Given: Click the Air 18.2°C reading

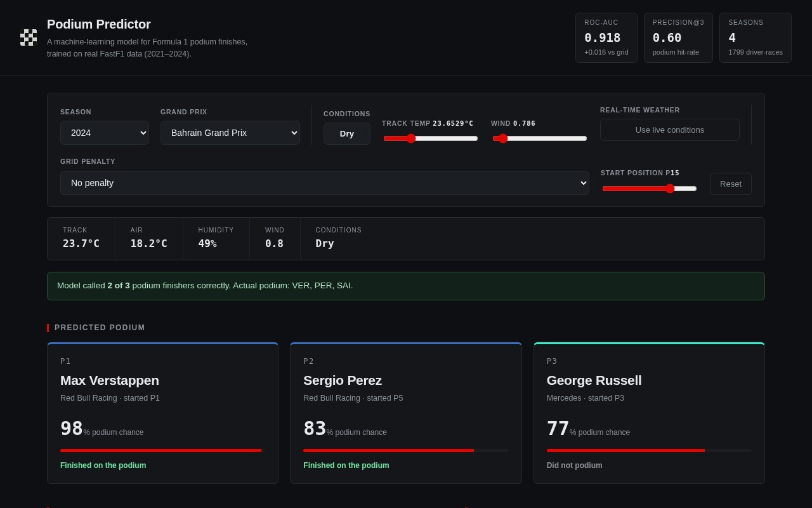Looking at the screenshot, I should [149, 239].
